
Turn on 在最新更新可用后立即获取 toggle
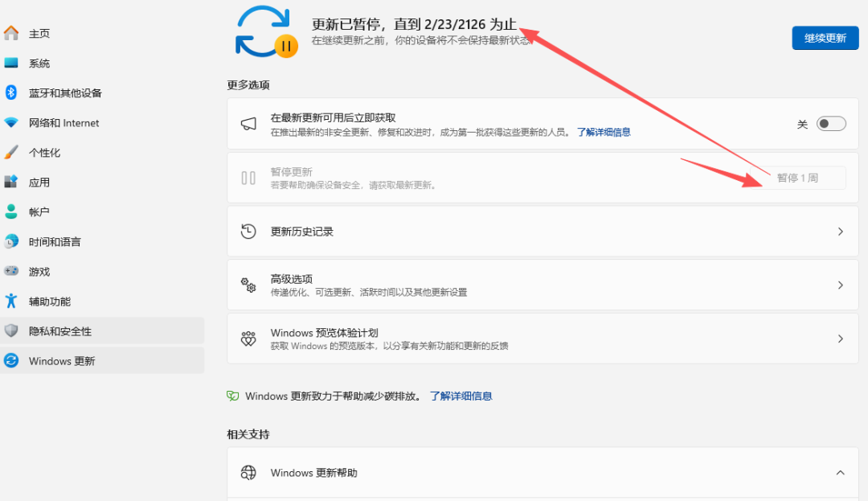(x=831, y=124)
